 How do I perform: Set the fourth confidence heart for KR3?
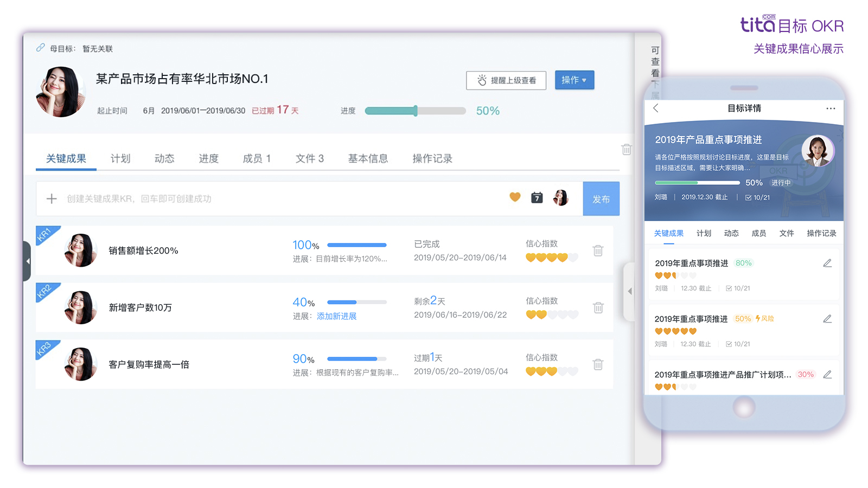[x=563, y=372]
